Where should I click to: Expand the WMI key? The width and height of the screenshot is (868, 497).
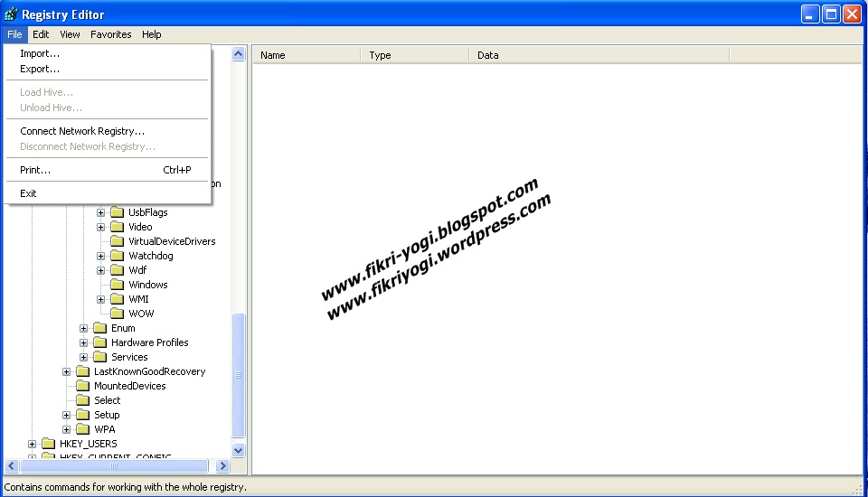(100, 299)
